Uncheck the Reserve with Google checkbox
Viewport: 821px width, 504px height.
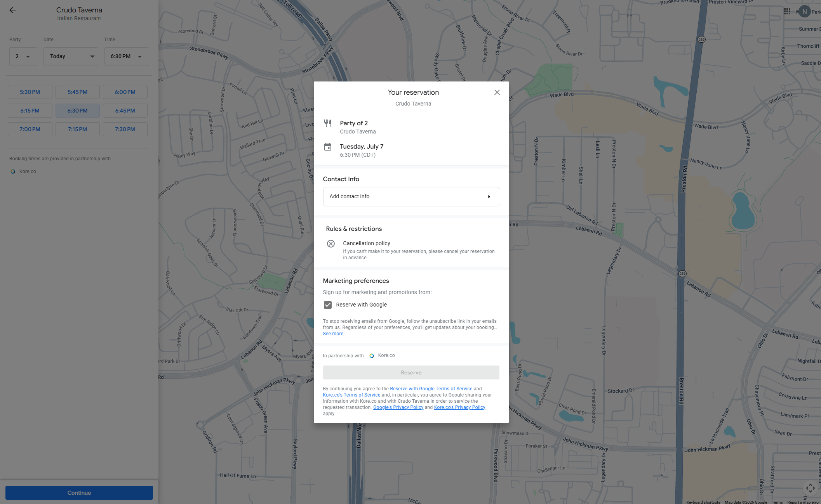[x=328, y=305]
